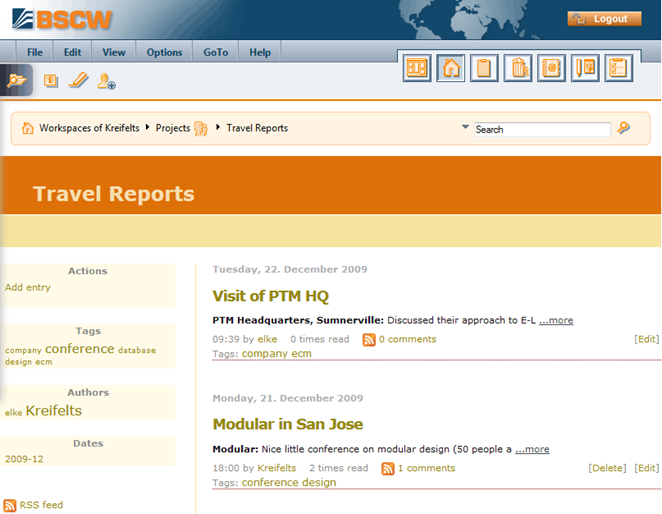
Task: Click conference tag under Modular in San Jose
Action: 270,482
